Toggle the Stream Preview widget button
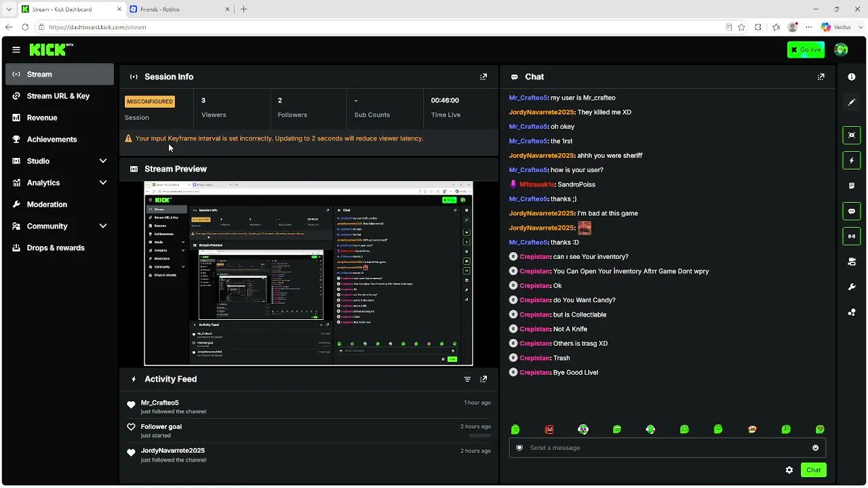Image resolution: width=868 pixels, height=488 pixels. (x=852, y=135)
